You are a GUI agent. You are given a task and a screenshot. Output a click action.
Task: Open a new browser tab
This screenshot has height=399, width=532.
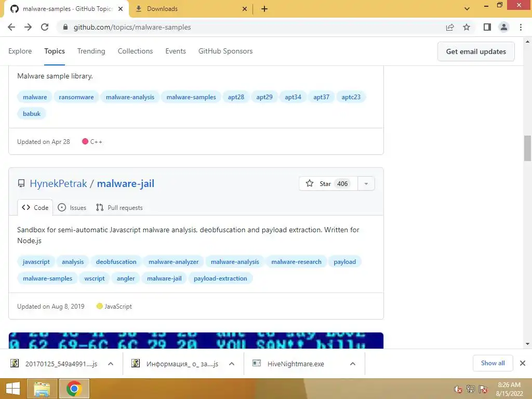(264, 9)
